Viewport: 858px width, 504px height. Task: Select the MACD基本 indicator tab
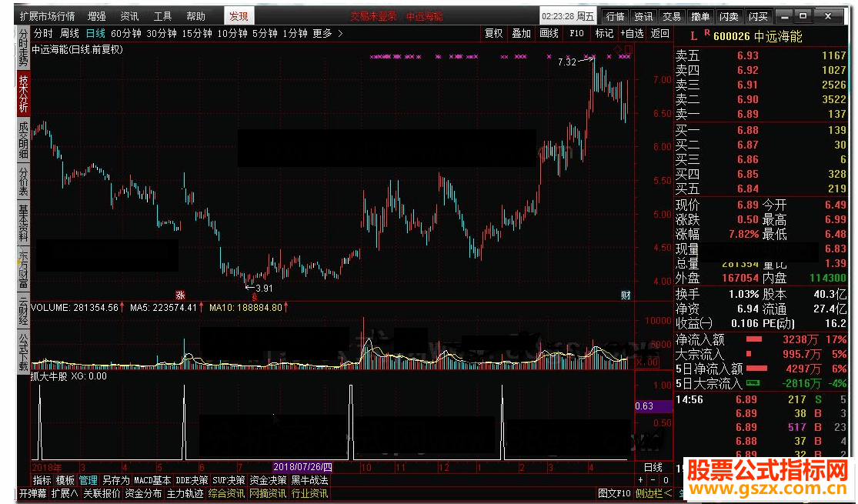click(152, 480)
